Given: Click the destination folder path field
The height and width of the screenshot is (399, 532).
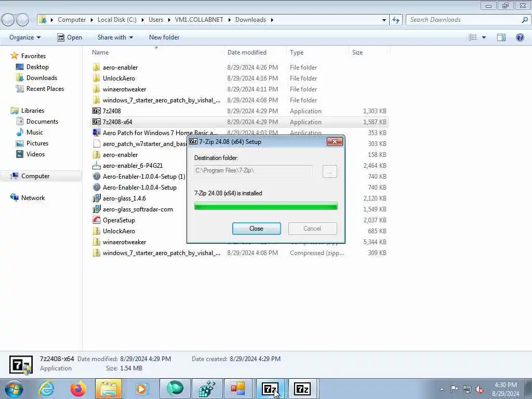Looking at the screenshot, I should [253, 170].
